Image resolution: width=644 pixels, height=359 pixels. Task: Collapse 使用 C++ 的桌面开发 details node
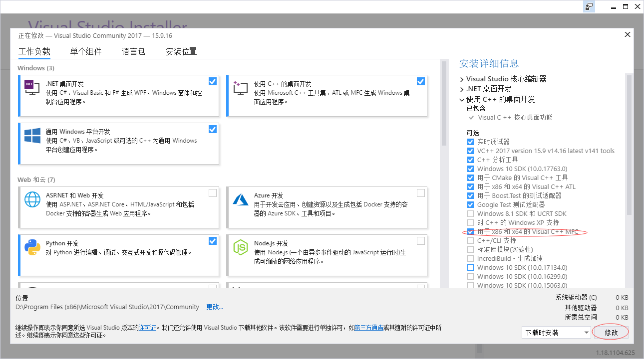coord(462,100)
